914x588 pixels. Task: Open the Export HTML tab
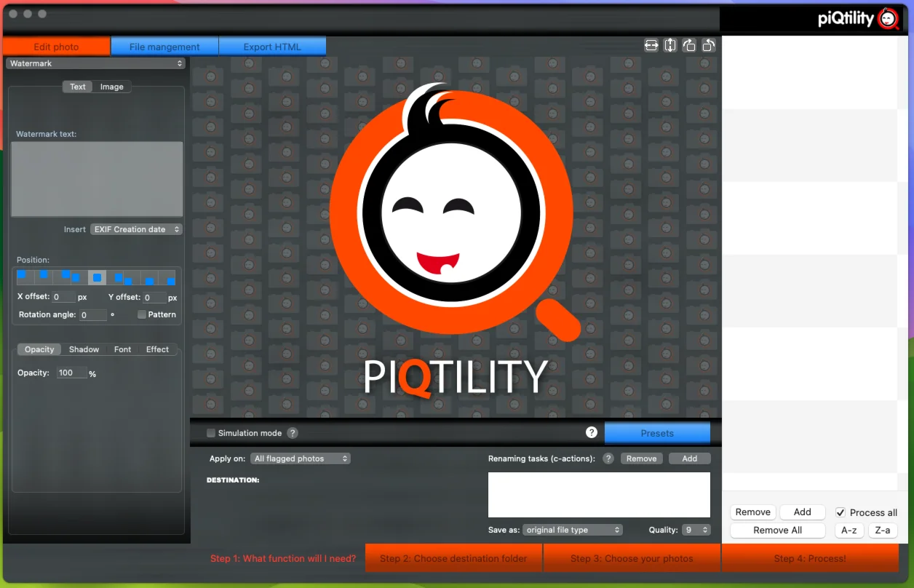point(272,47)
